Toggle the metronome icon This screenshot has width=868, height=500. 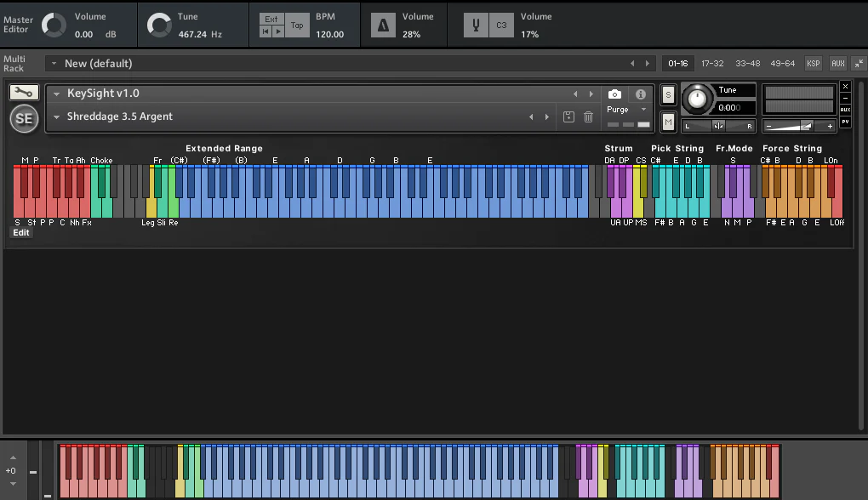[x=383, y=26]
